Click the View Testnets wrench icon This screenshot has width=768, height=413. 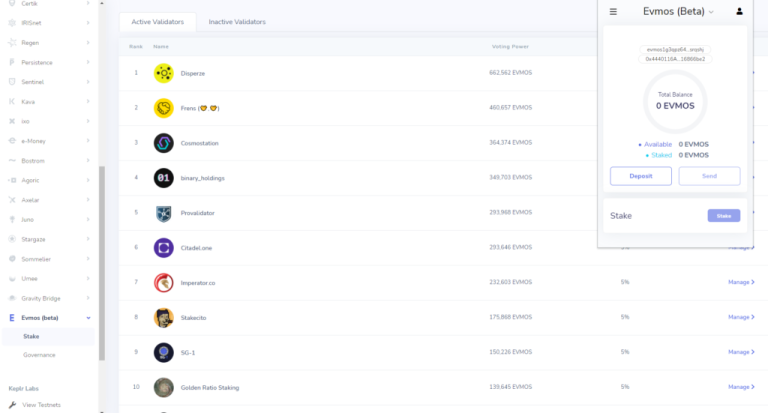12,405
